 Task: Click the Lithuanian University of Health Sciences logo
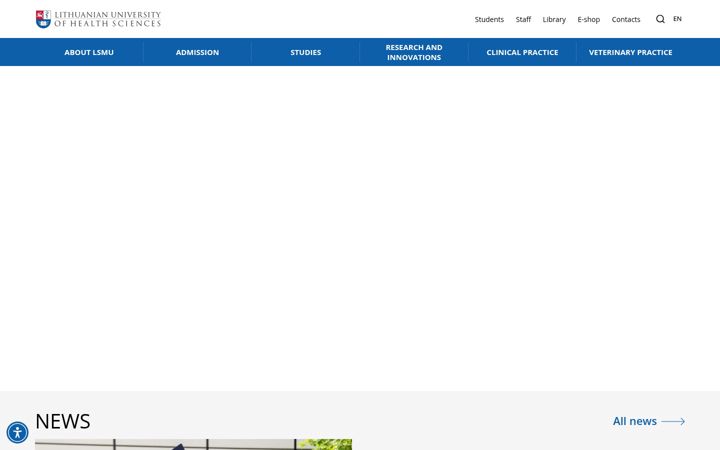pyautogui.click(x=98, y=19)
